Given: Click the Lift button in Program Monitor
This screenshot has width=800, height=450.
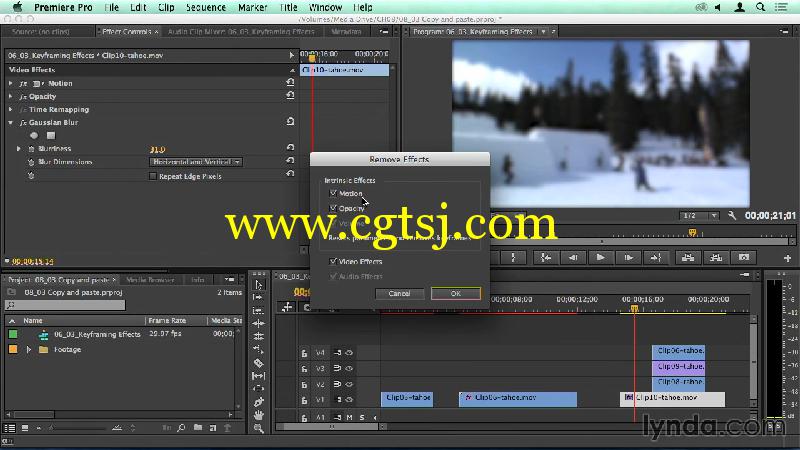Looking at the screenshot, I should click(x=688, y=258).
